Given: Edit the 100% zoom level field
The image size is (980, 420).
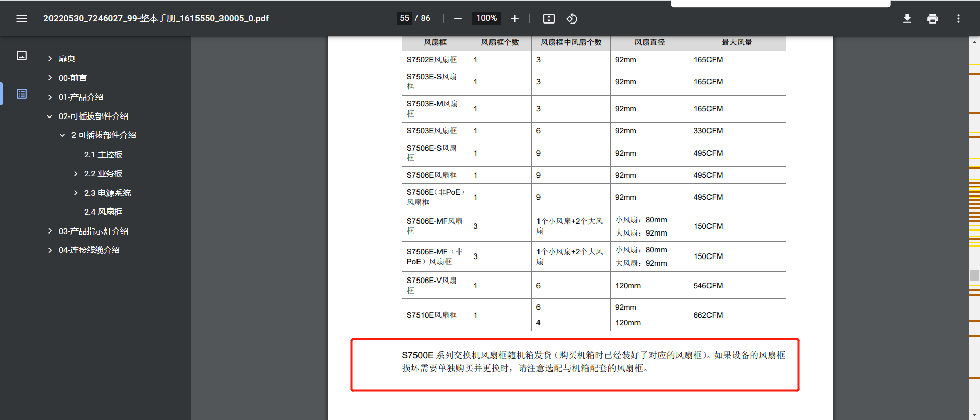Looking at the screenshot, I should tap(486, 18).
